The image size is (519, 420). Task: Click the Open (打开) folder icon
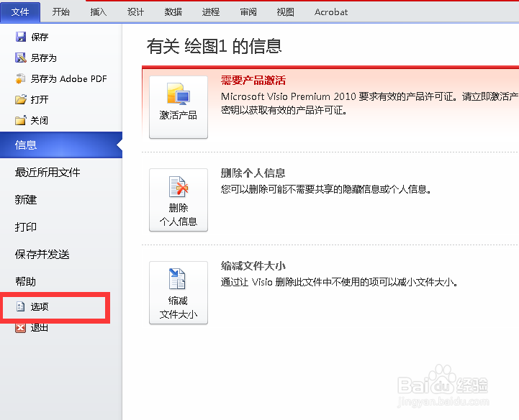click(21, 99)
